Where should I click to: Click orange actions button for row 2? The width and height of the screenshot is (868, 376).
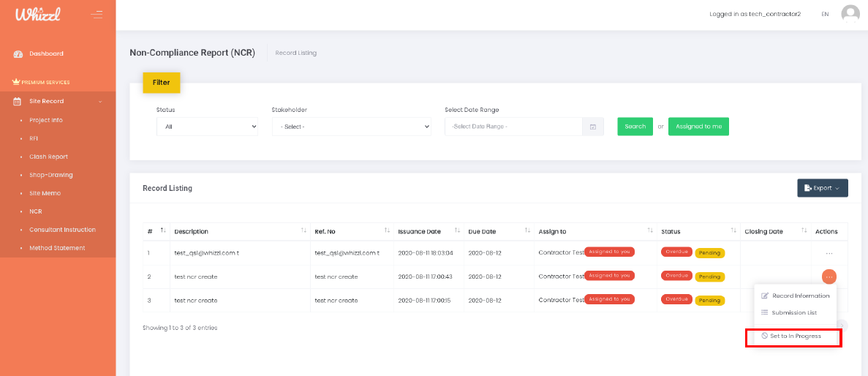pyautogui.click(x=829, y=277)
